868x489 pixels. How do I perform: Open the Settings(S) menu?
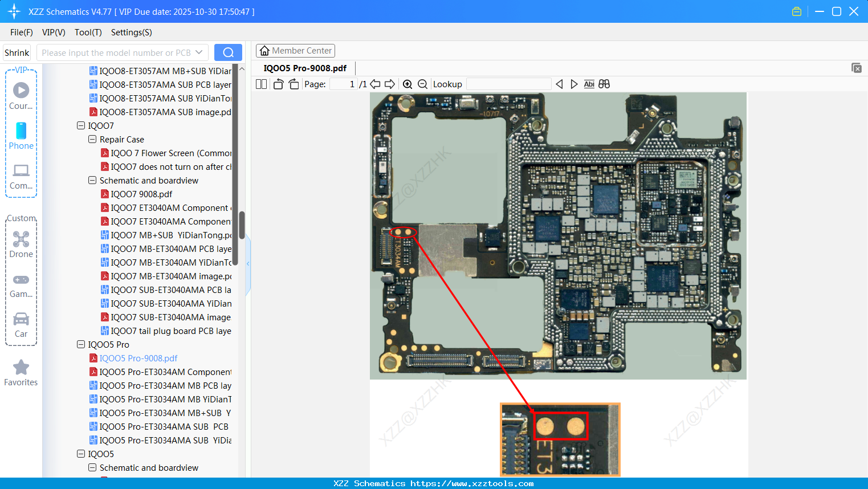pos(132,32)
